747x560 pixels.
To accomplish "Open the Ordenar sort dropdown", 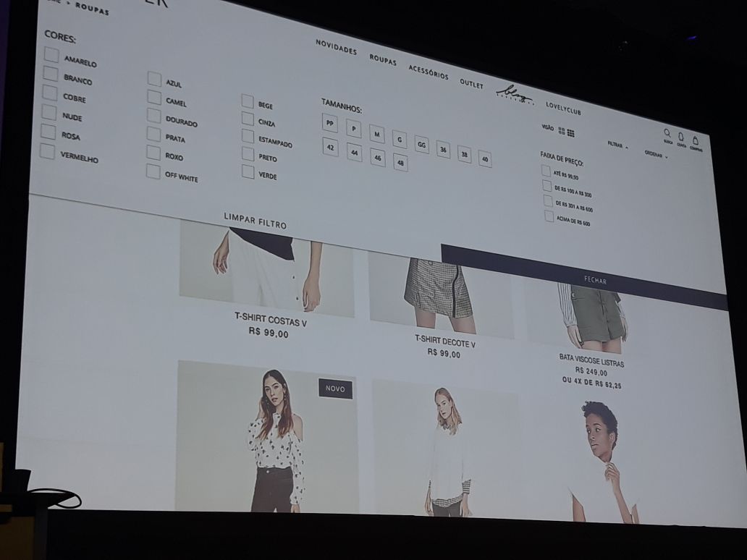I will (x=656, y=154).
